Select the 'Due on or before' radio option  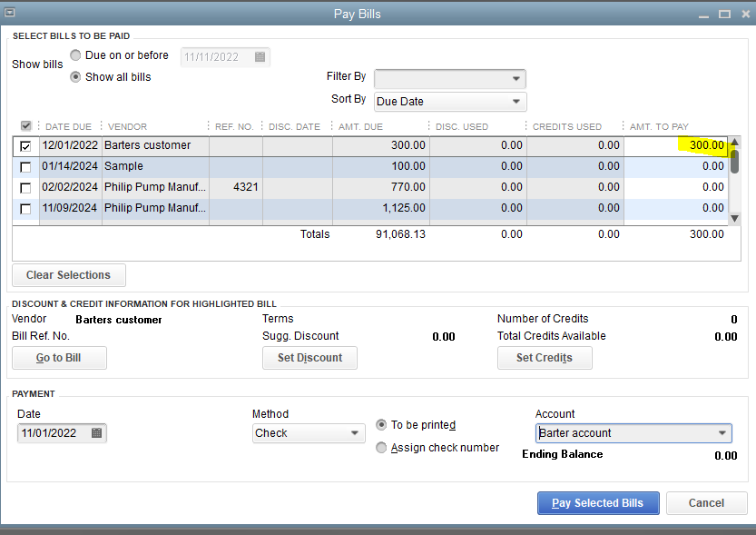click(76, 55)
